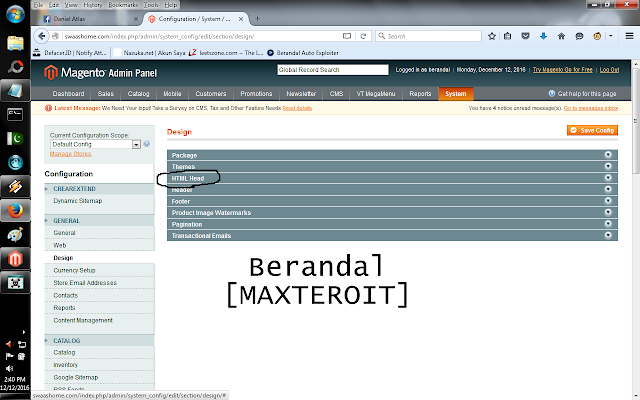Click the Firefox search box

[x=428, y=36]
